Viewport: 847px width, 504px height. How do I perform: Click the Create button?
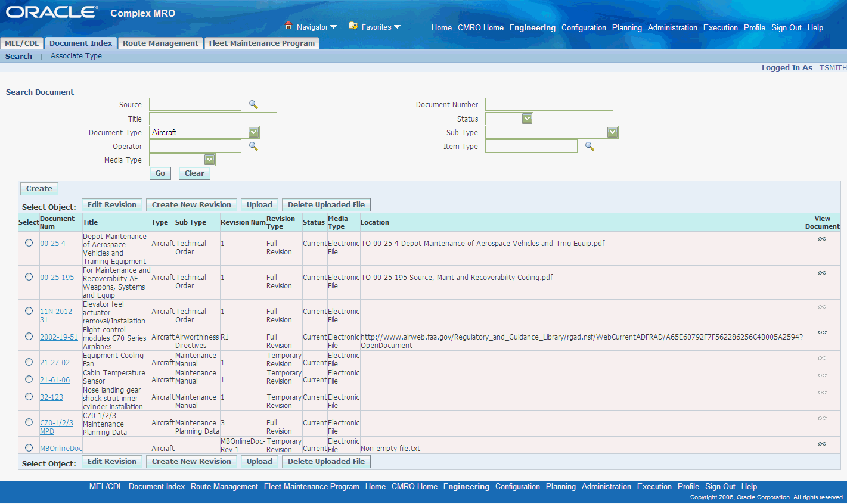pyautogui.click(x=39, y=189)
